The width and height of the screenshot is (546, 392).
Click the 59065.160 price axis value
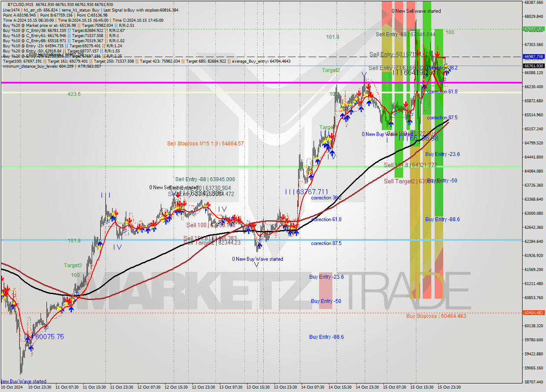[x=533, y=368]
